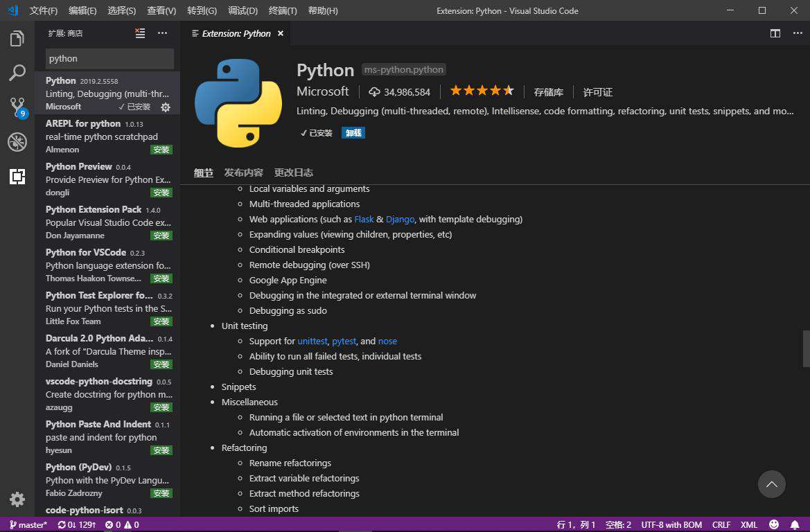This screenshot has height=532, width=810.
Task: Open the 调试(D) menu
Action: point(243,10)
